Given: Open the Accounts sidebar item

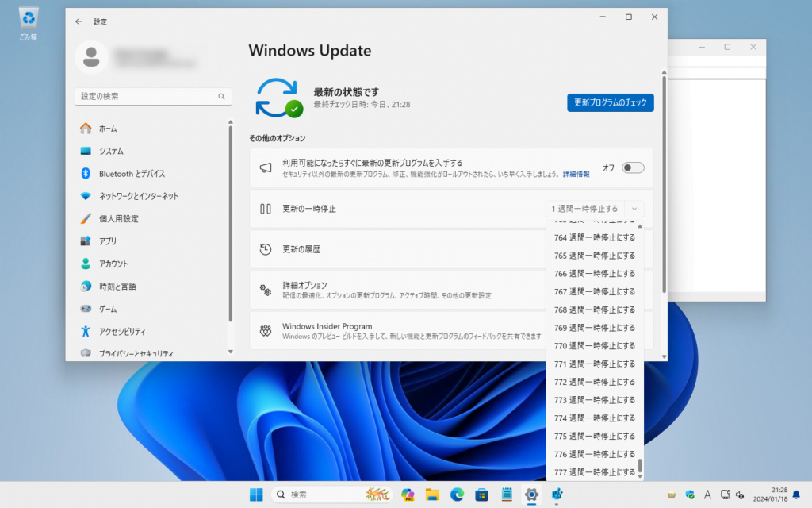Looking at the screenshot, I should (x=113, y=264).
